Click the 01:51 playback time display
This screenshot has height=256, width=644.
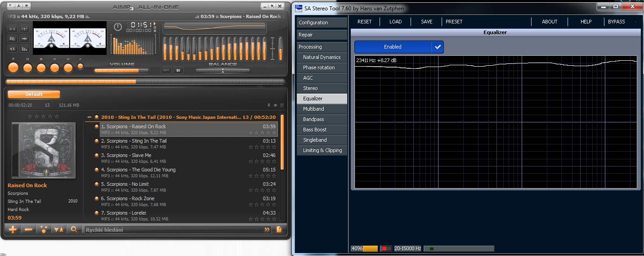click(x=141, y=25)
